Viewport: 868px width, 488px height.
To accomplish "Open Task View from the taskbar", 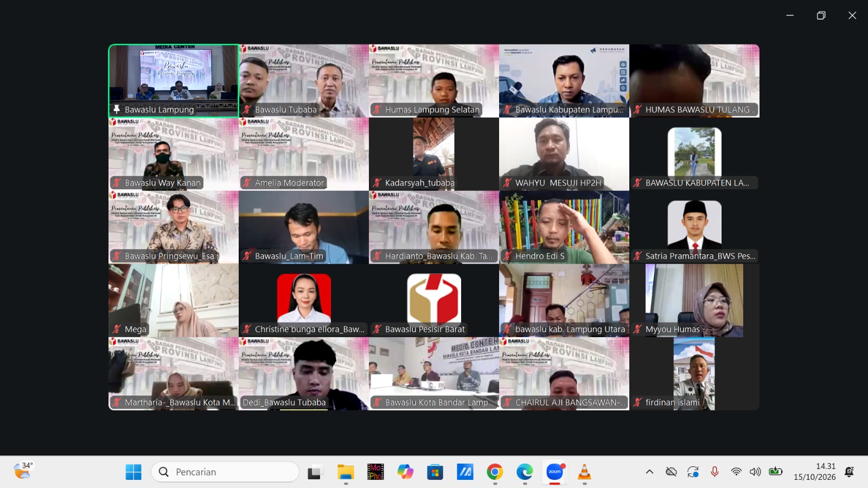I will tap(315, 472).
